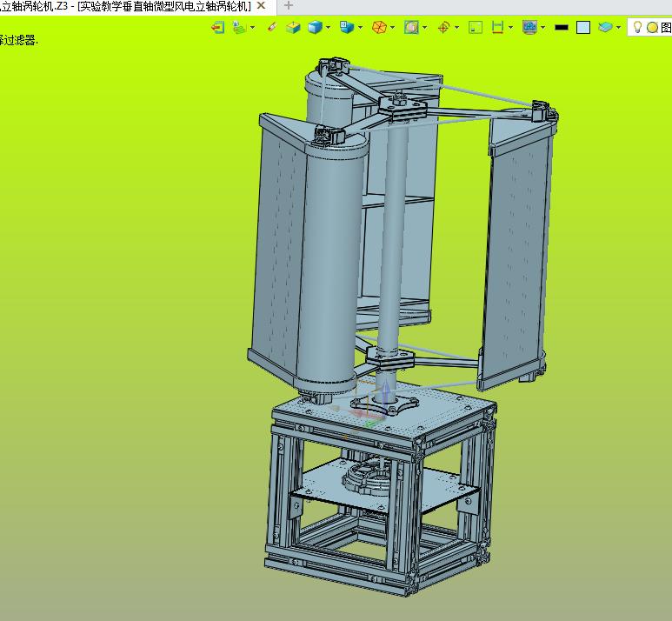672x621 pixels.
Task: Close the current document tab
Action: pos(260,6)
